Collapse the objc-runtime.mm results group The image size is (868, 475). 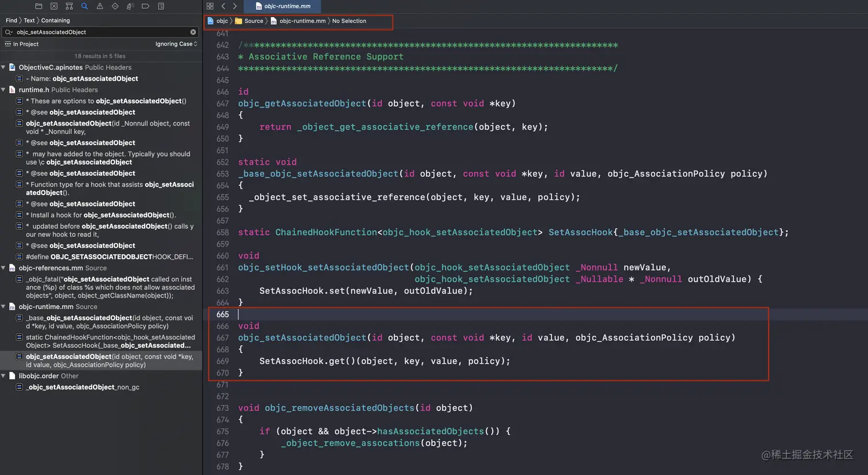coord(3,307)
